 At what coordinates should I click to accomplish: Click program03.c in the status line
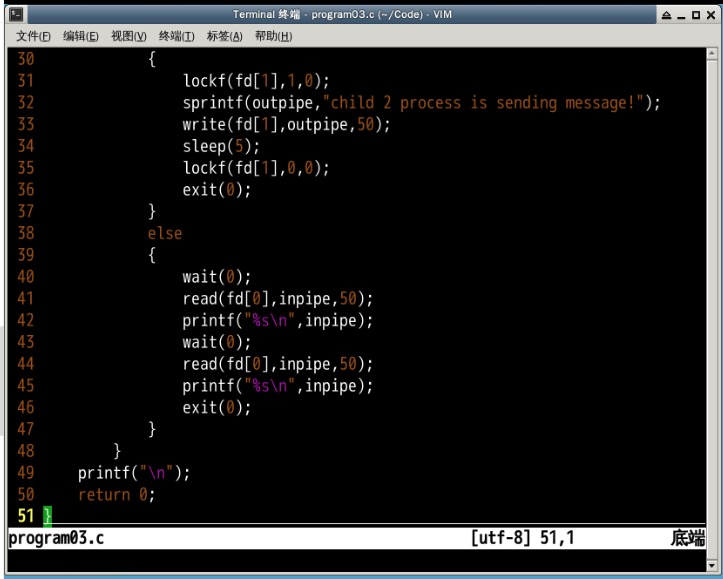tap(56, 540)
